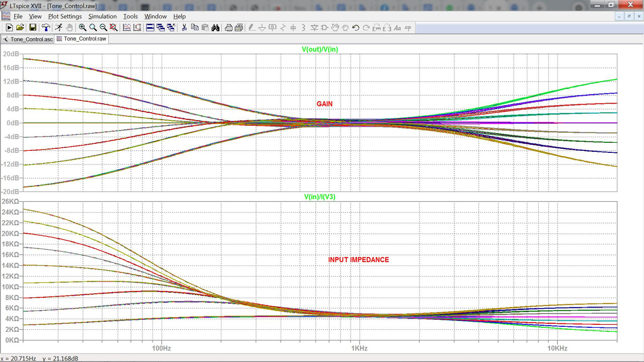Halt the simulation with the hand icon
The height and width of the screenshot is (362, 644).
[69, 28]
